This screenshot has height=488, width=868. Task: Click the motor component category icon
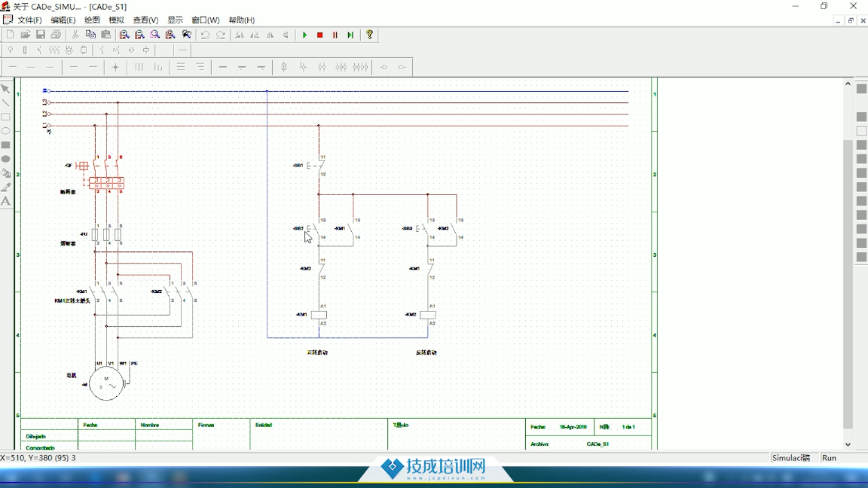tap(69, 50)
